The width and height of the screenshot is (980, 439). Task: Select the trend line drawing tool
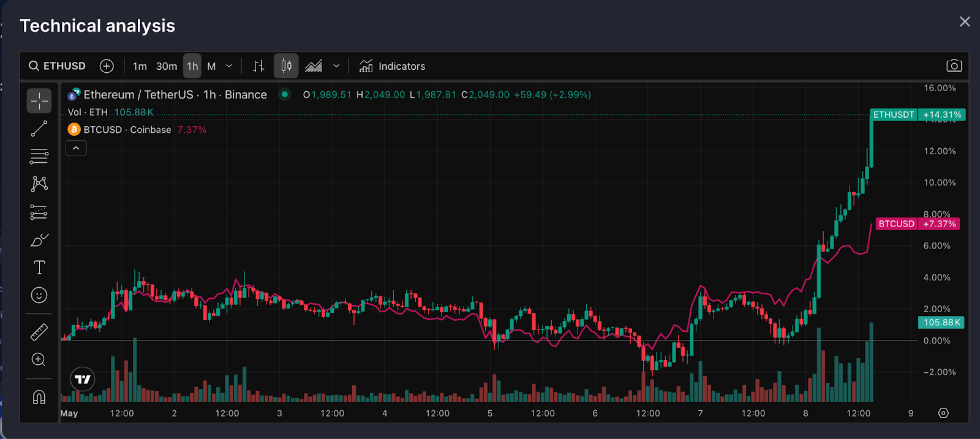[x=39, y=129]
